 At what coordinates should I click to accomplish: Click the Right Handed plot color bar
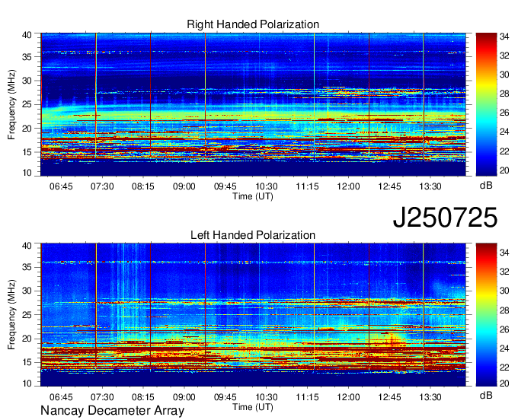click(486, 104)
